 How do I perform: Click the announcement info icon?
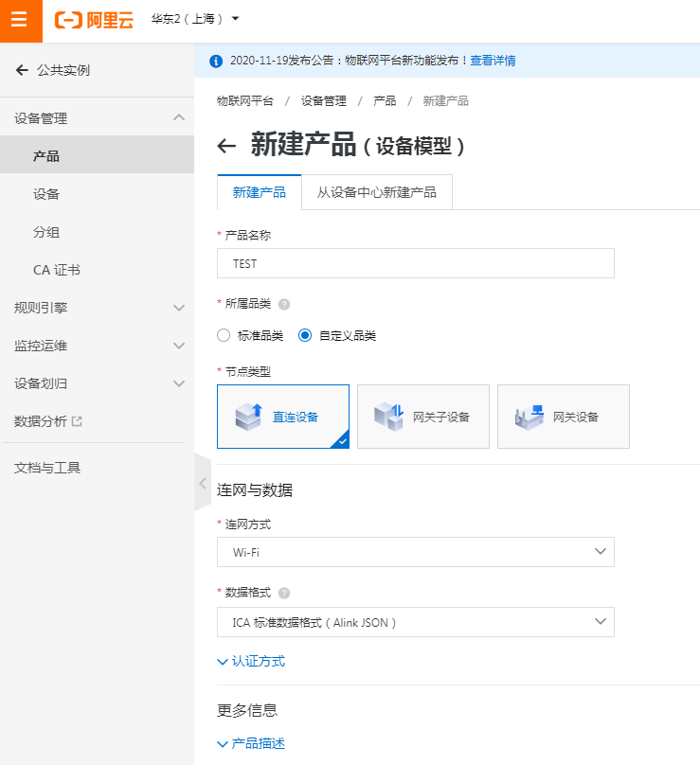[x=216, y=61]
